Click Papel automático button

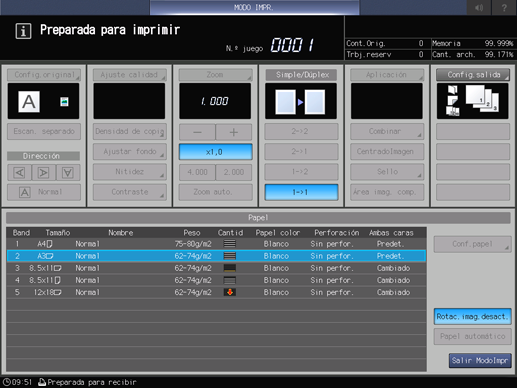(472, 337)
